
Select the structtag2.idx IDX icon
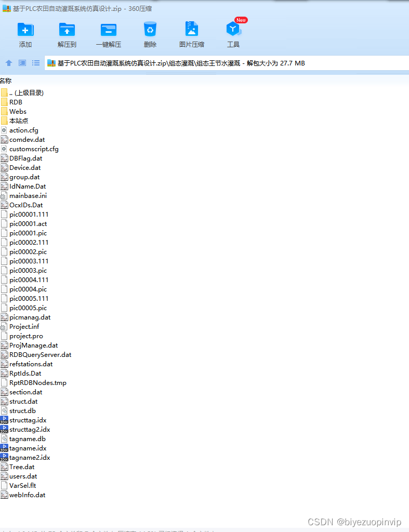click(x=4, y=429)
